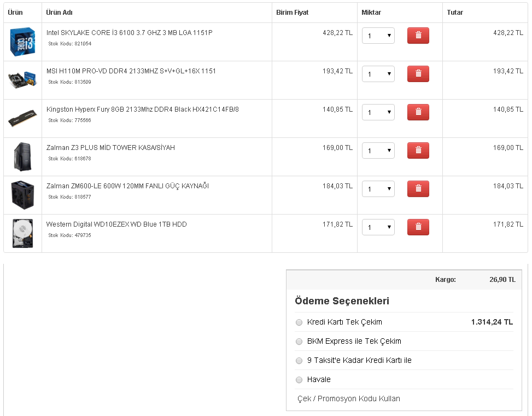Remove Zalman Z3 Plus case from cart

tap(418, 151)
